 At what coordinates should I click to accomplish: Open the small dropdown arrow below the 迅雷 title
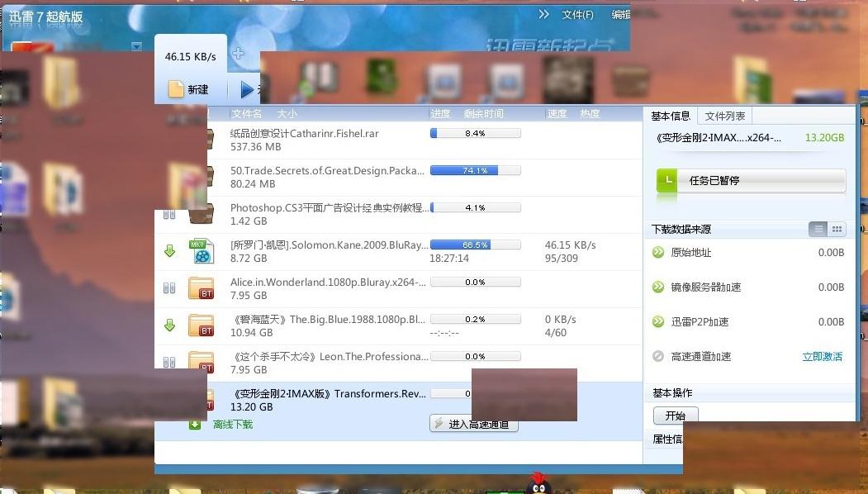click(x=137, y=46)
